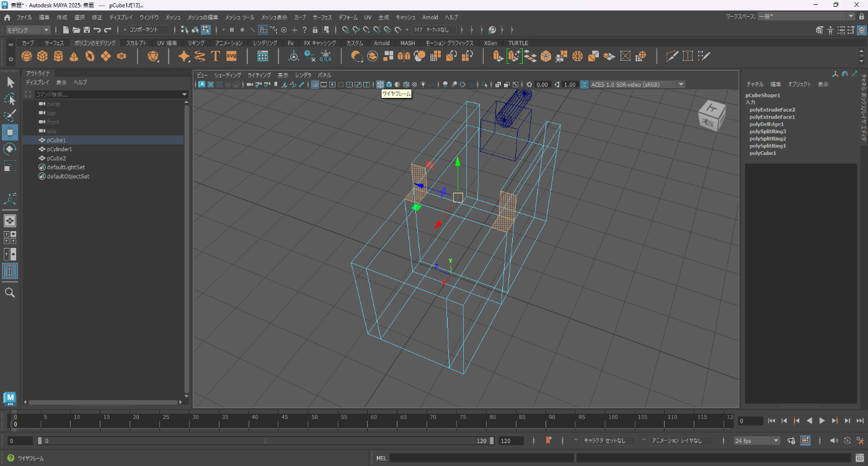Select the Paint Selection tool
The width and height of the screenshot is (868, 466).
[x=10, y=116]
